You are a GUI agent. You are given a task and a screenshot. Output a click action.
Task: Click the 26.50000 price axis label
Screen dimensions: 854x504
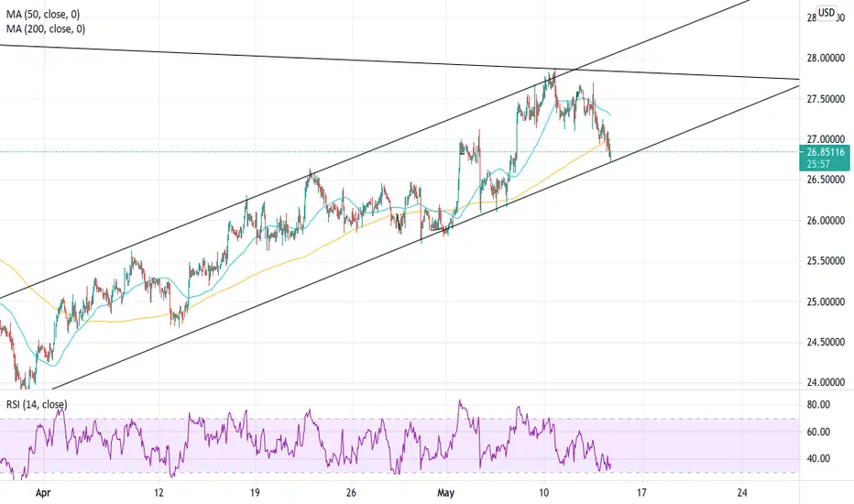pos(826,180)
